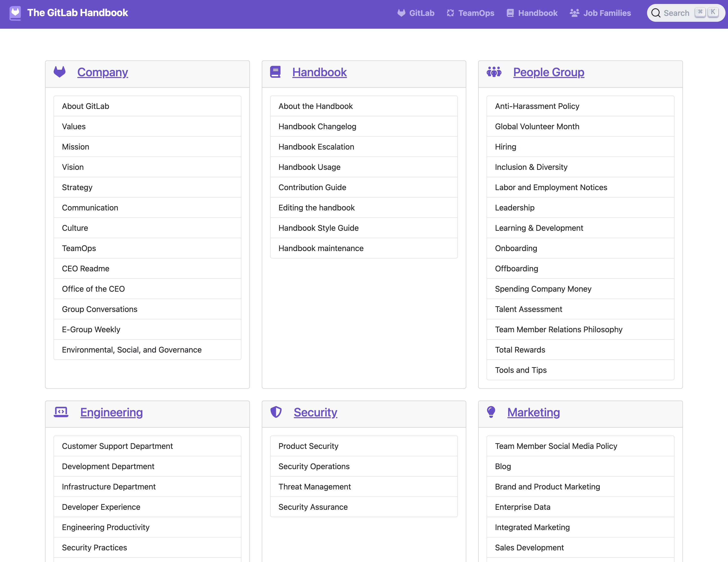Open the Hiring entry
Screen dimensions: 728x562
580,147
